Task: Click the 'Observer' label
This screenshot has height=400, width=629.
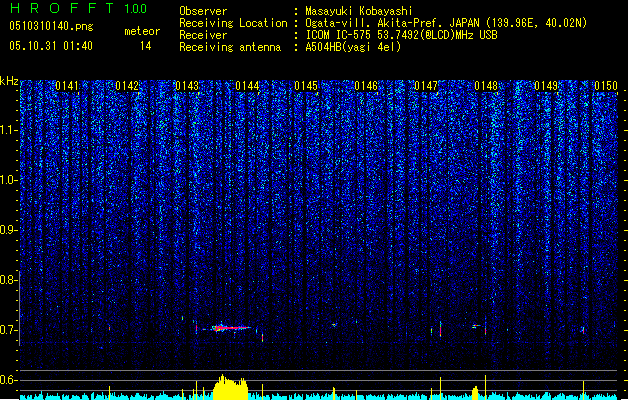Action: (203, 11)
